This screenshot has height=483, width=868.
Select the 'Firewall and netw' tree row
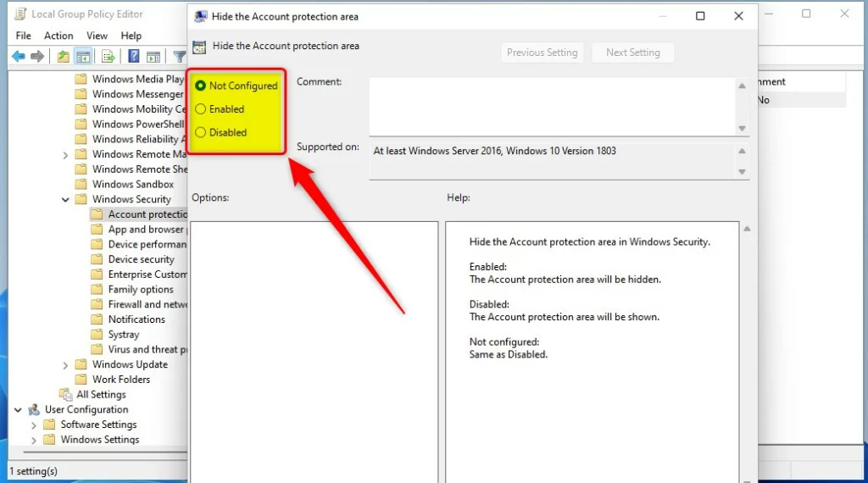click(x=147, y=303)
